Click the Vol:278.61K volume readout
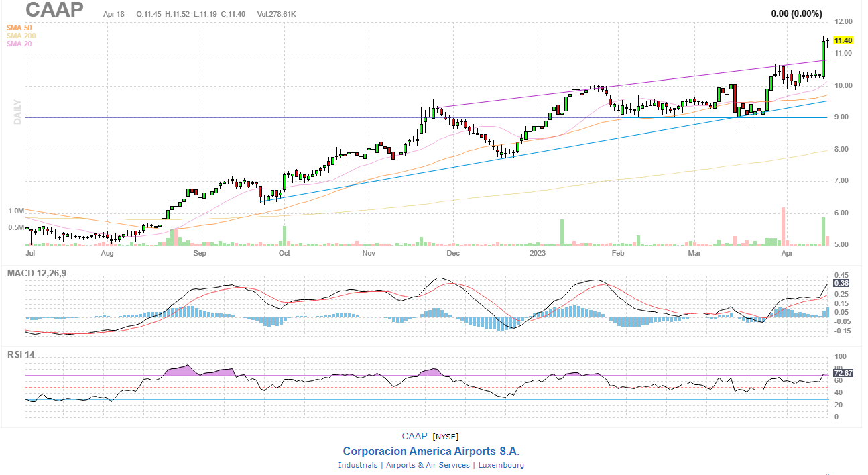The width and height of the screenshot is (868, 475). (x=277, y=14)
